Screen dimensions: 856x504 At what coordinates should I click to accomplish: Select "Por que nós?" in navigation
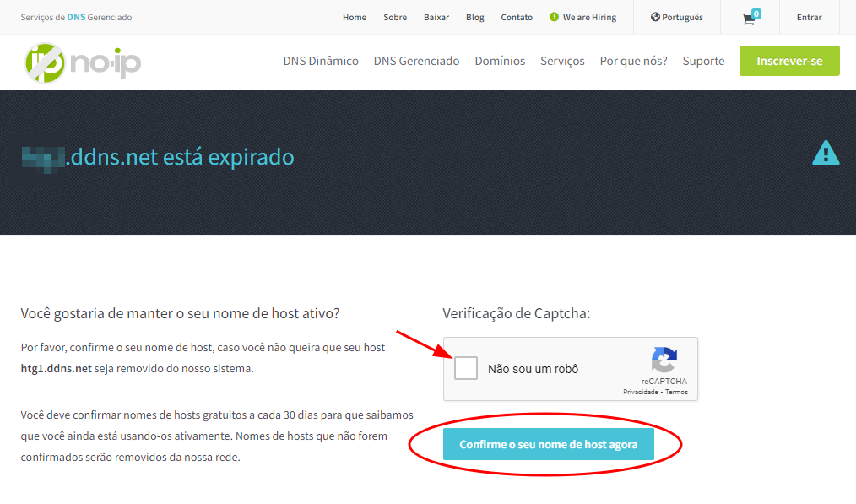coord(633,61)
